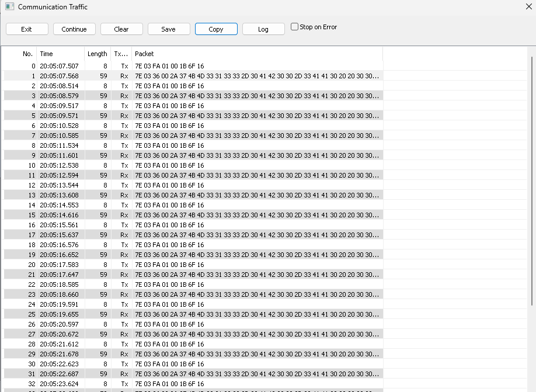The height and width of the screenshot is (392, 536).
Task: Click the vertical scrollbar thumb
Action: pyautogui.click(x=532, y=181)
